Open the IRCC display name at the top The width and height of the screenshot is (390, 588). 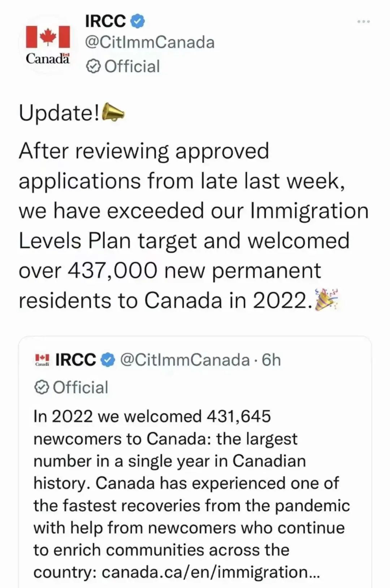click(x=105, y=21)
